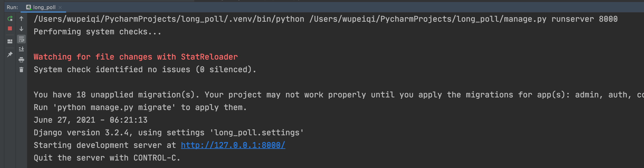644x168 pixels.
Task: Click the StatReloader warning text
Action: click(135, 57)
